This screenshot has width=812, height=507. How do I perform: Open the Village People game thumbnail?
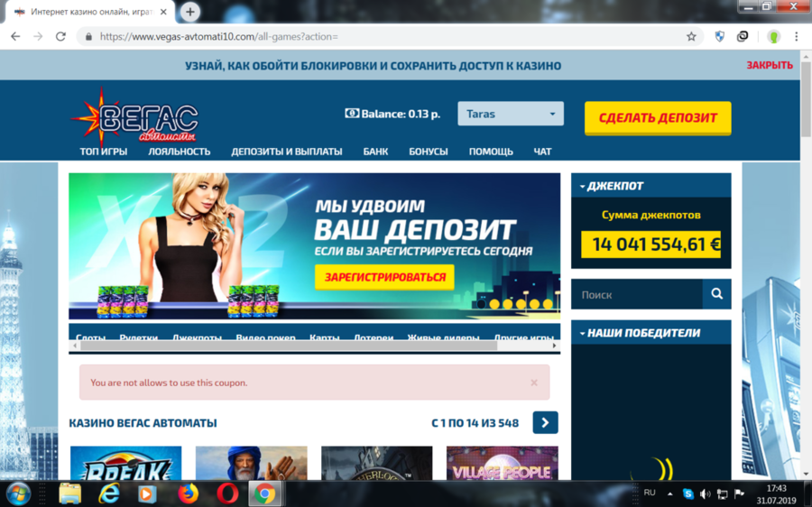coord(502,465)
